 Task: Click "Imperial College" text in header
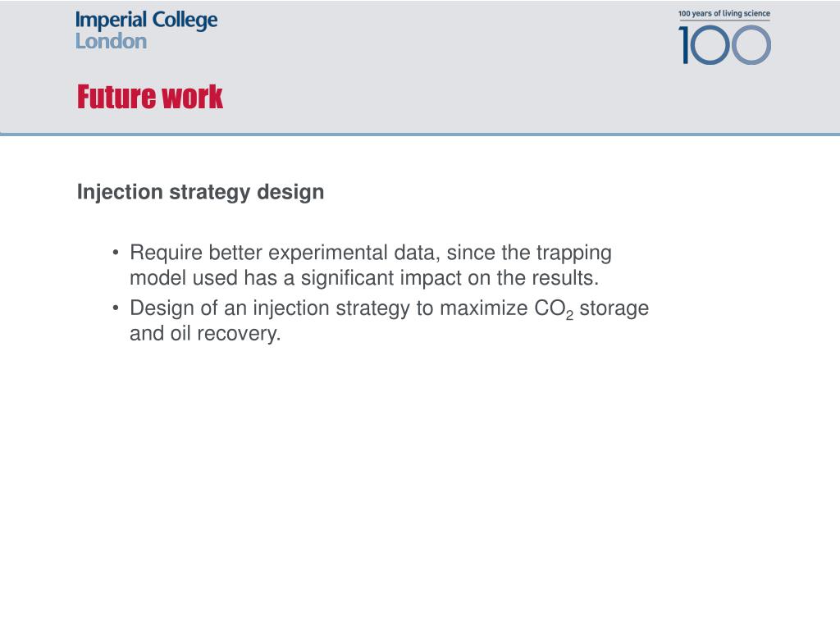pos(146,21)
